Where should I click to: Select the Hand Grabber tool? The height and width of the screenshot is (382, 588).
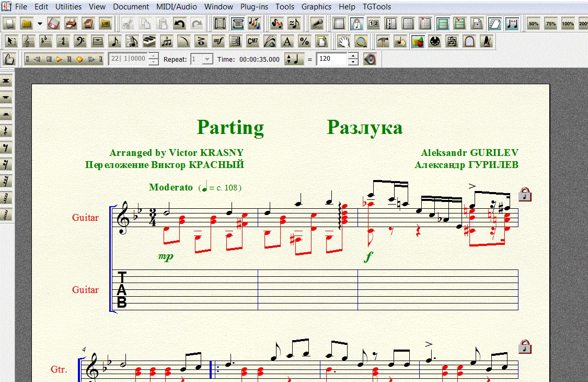(344, 41)
